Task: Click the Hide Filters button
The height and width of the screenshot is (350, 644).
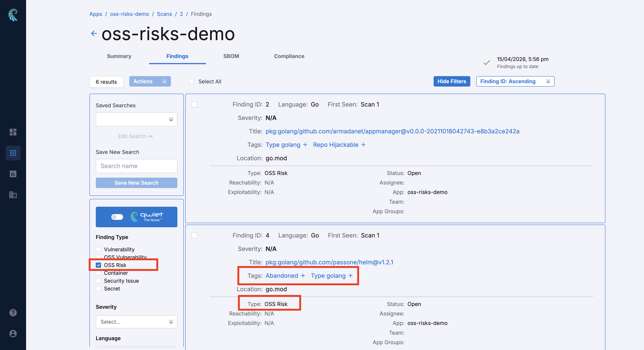Action: [x=452, y=81]
